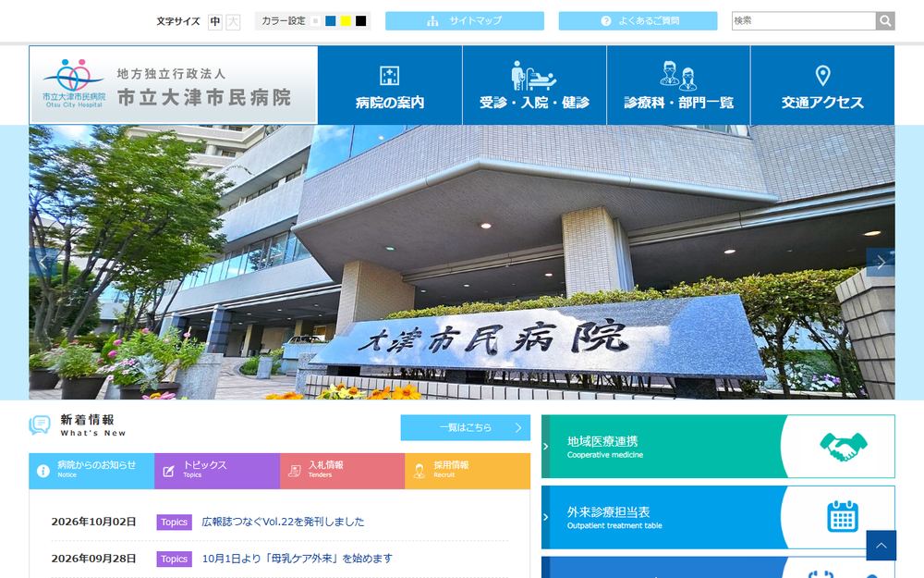Click the サイトマップ button

point(465,21)
